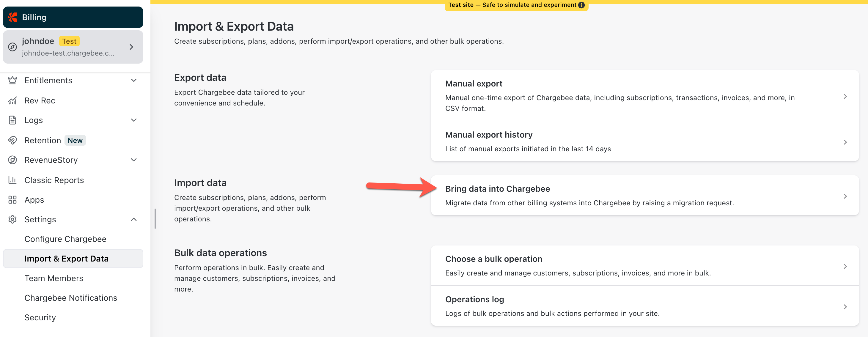Screen dimensions: 868x337
Task: Expand the RevenueStory submenu chevron
Action: (134, 160)
